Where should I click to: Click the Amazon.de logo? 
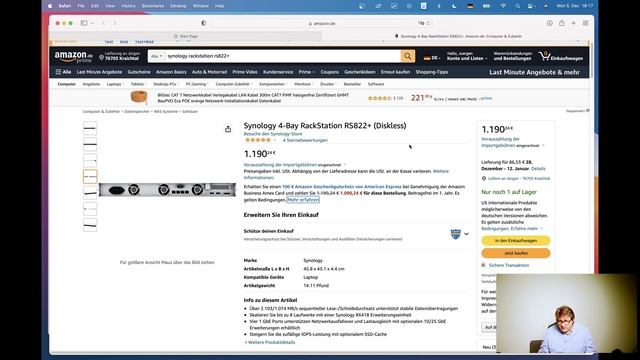click(73, 56)
